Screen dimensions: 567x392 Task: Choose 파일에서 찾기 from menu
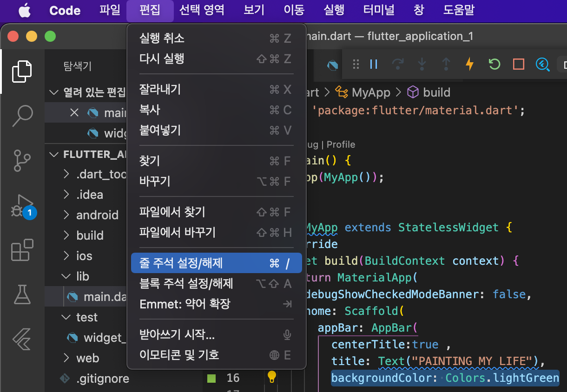click(217, 212)
